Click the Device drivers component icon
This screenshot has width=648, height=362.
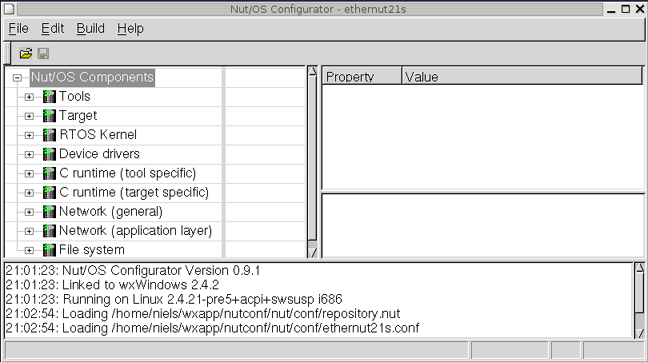(49, 154)
